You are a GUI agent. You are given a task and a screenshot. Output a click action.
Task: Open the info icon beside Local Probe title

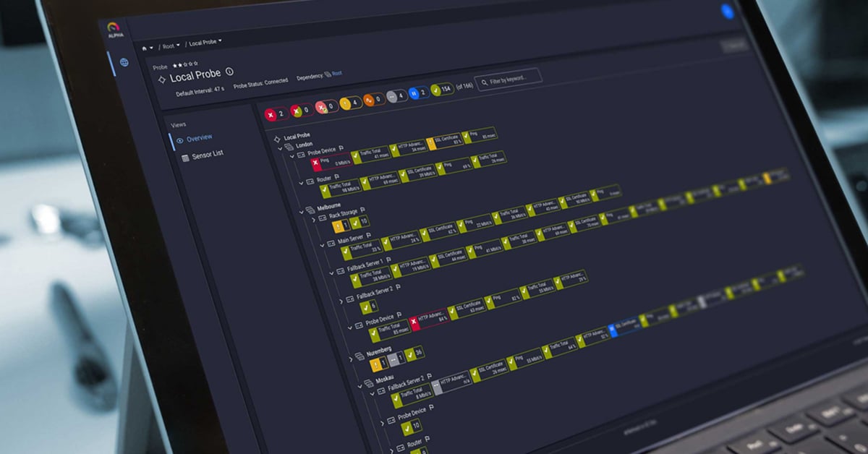pyautogui.click(x=229, y=72)
